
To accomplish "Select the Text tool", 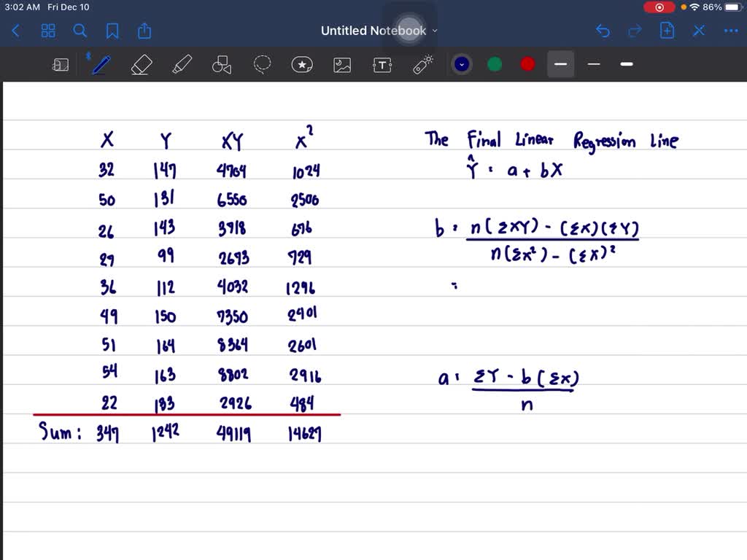I will pyautogui.click(x=382, y=64).
